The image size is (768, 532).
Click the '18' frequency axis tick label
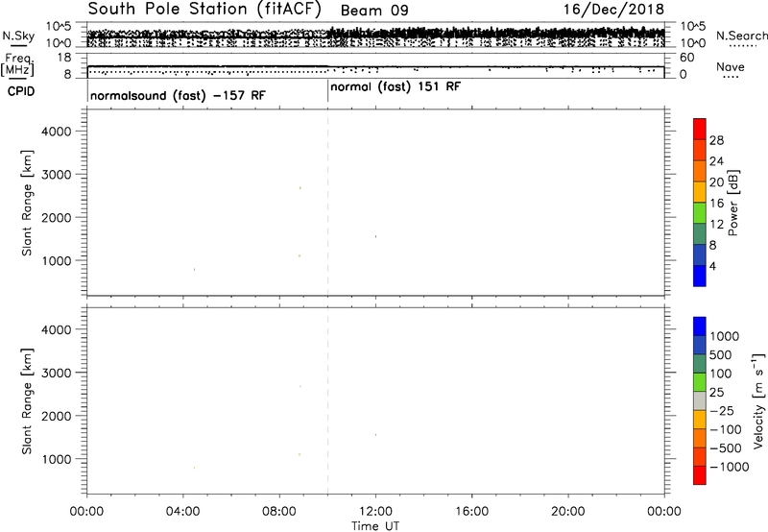64,58
